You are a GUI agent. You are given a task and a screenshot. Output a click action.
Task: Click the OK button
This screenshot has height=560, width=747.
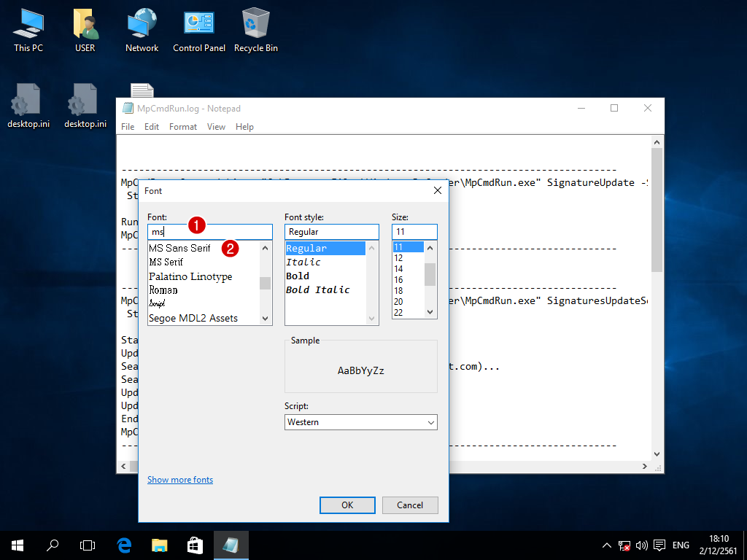point(347,505)
